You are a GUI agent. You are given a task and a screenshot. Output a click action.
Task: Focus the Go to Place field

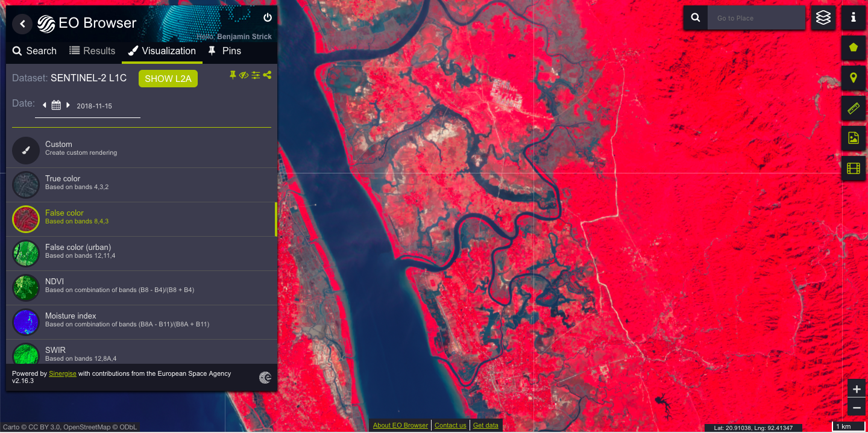click(756, 18)
